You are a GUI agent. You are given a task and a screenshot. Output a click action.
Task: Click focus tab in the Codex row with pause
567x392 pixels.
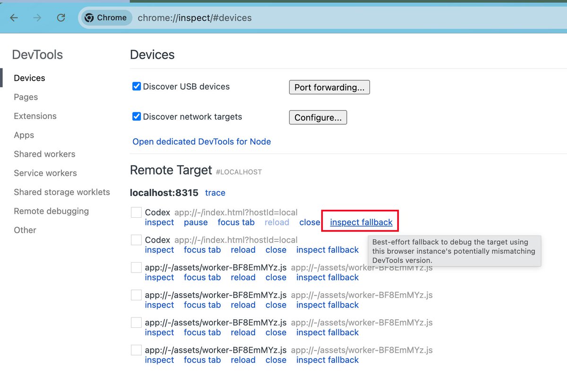point(236,222)
